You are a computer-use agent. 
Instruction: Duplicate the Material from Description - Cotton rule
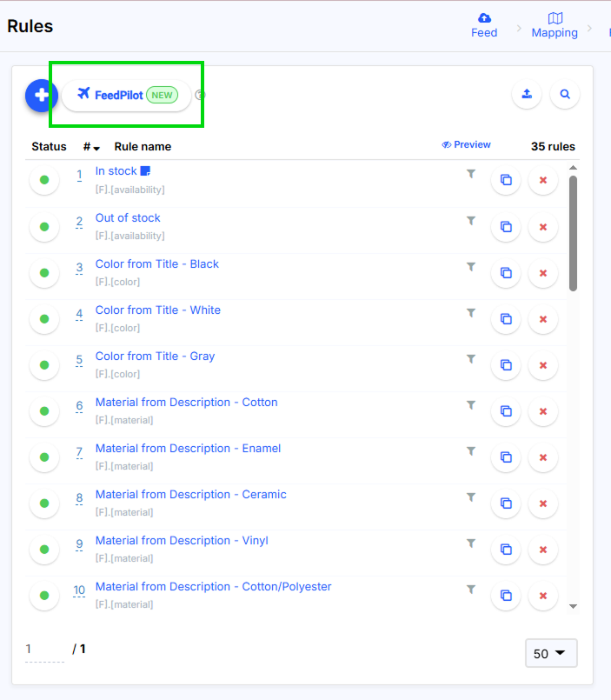505,411
